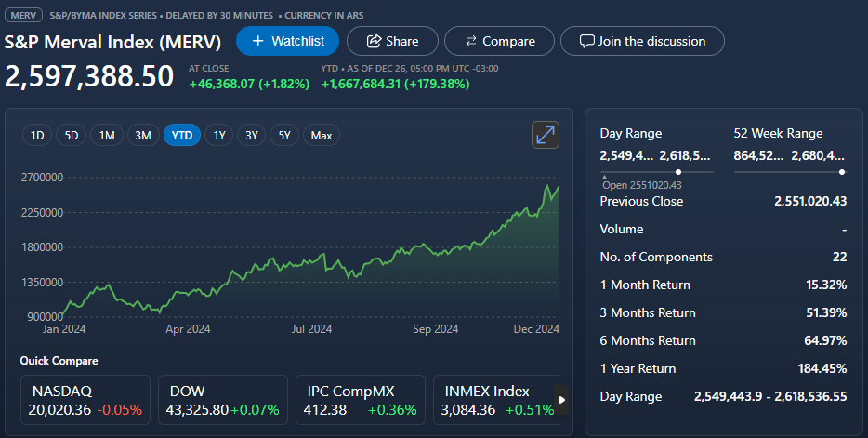
Task: Open the Compare tool
Action: pyautogui.click(x=499, y=41)
